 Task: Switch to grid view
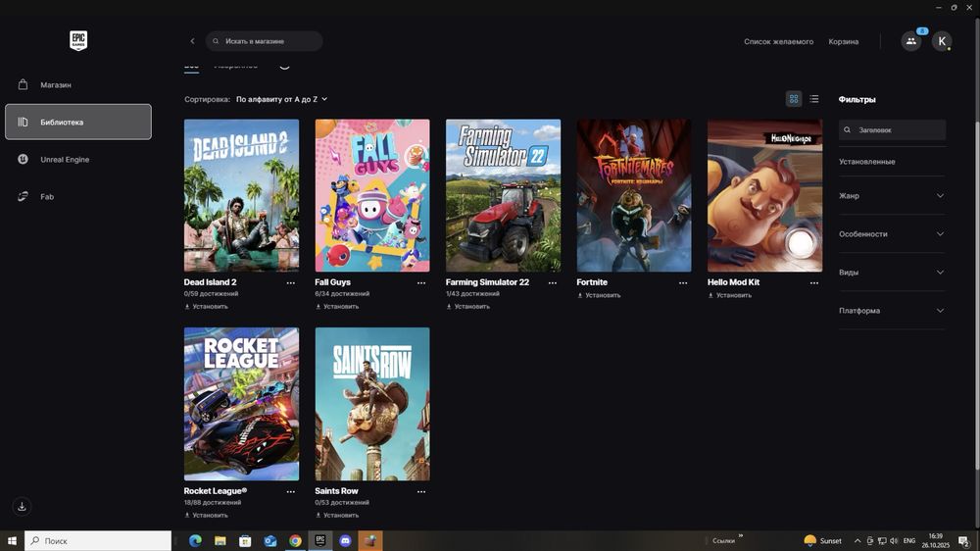pyautogui.click(x=794, y=99)
